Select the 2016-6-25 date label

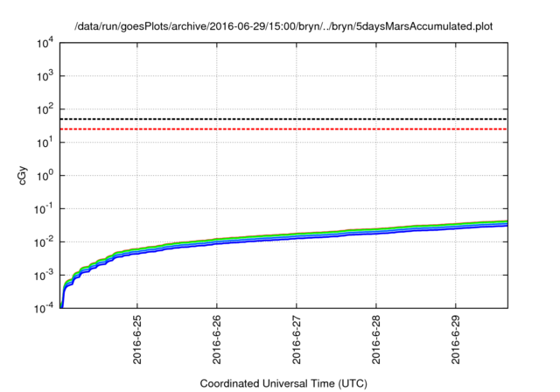coord(137,339)
